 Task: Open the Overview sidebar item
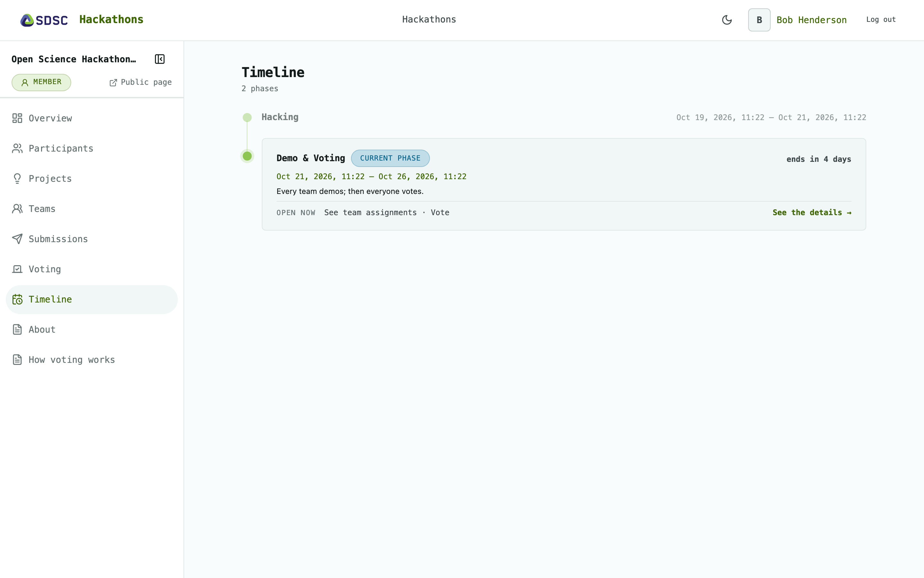click(x=92, y=118)
